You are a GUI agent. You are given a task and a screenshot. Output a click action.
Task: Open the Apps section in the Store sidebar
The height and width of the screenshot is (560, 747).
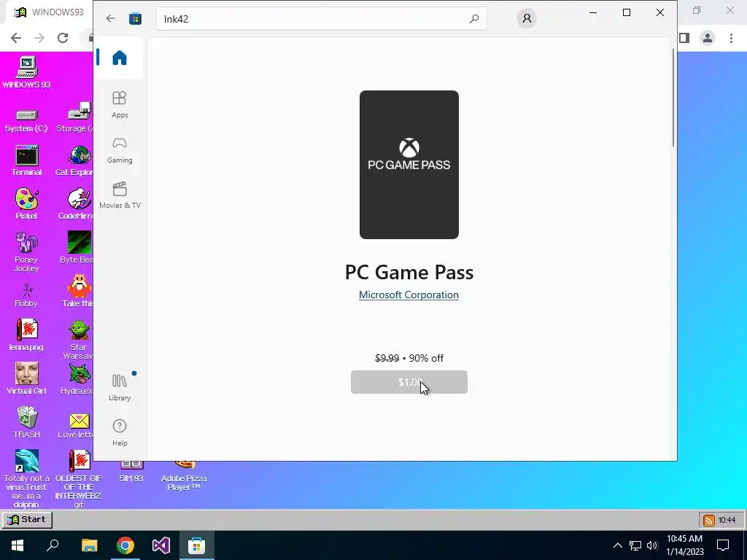[x=120, y=104]
